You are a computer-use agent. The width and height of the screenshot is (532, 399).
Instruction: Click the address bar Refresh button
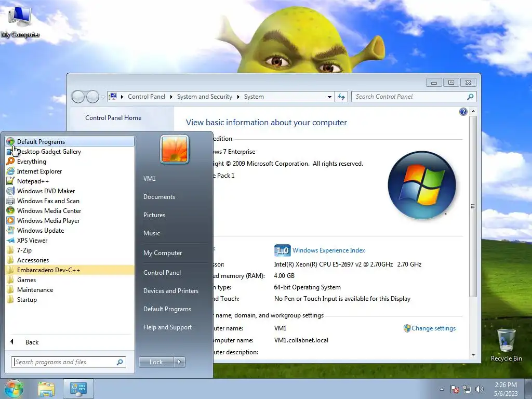tap(341, 97)
